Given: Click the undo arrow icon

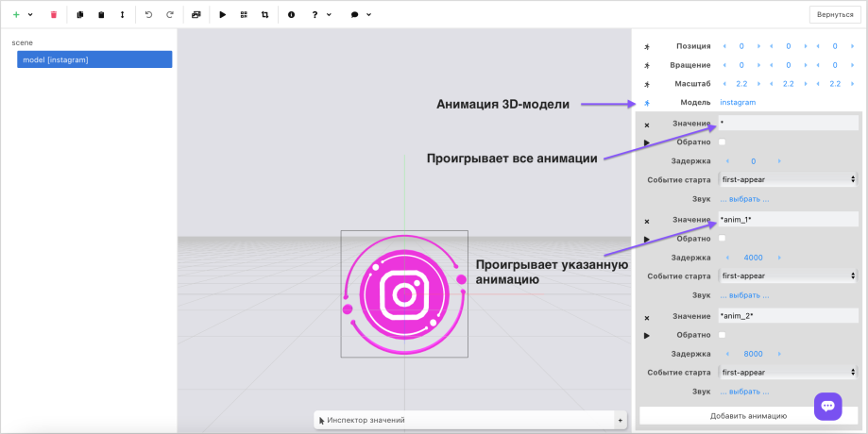Looking at the screenshot, I should pos(148,15).
